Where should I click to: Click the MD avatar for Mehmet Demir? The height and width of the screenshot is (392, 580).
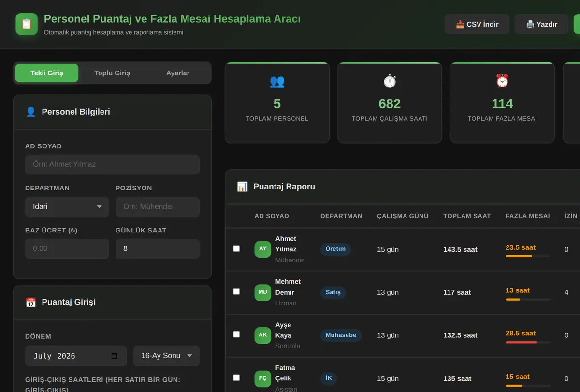pos(263,292)
